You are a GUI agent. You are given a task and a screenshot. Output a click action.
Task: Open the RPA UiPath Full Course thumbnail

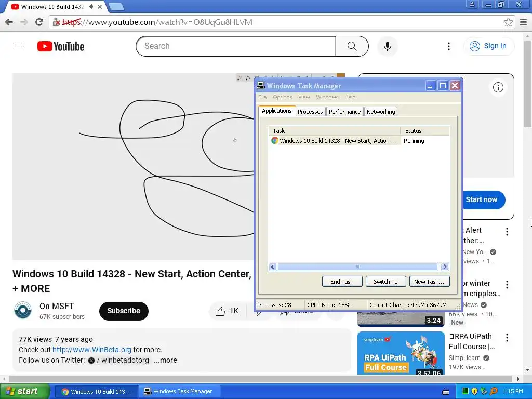(x=401, y=353)
